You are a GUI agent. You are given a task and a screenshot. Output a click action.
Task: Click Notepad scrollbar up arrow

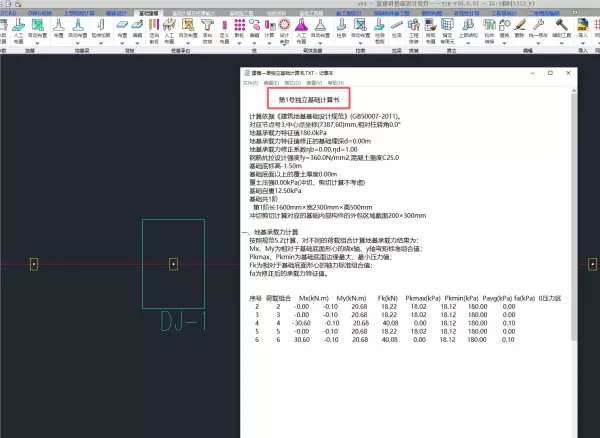pos(574,91)
